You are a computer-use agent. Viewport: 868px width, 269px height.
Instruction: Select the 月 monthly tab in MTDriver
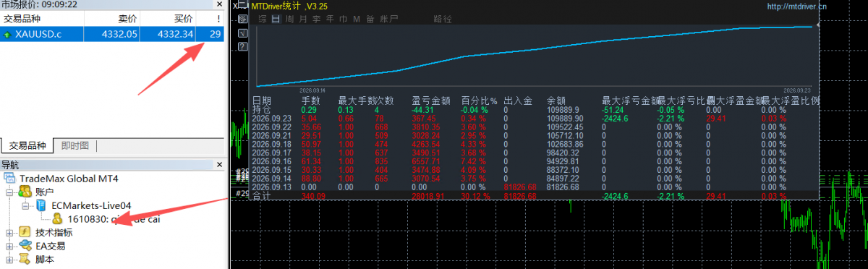click(302, 19)
